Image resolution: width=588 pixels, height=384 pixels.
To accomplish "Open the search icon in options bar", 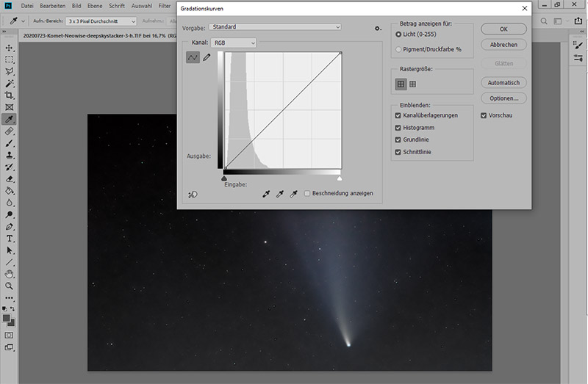I will pos(544,21).
